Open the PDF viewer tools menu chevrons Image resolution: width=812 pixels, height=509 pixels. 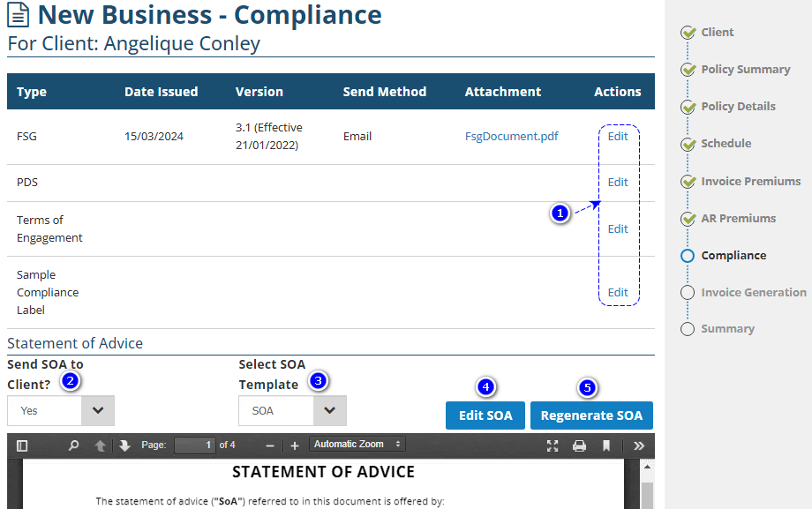639,445
